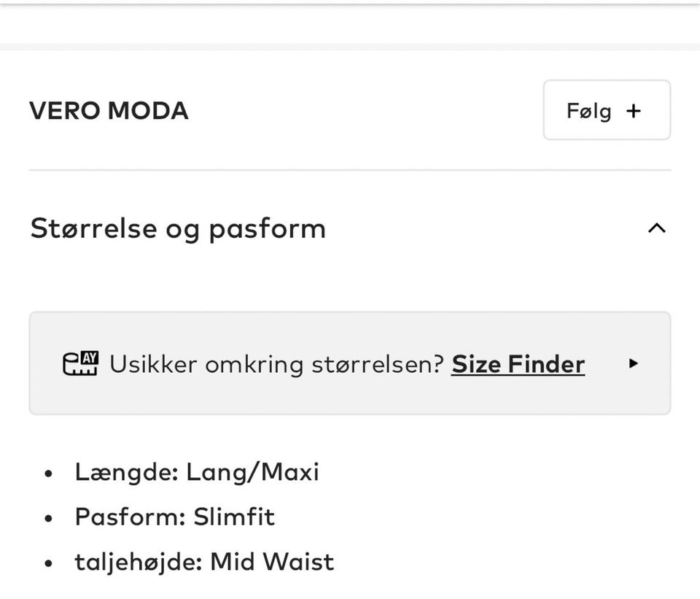Click the Lang/Maxi length value

point(252,472)
